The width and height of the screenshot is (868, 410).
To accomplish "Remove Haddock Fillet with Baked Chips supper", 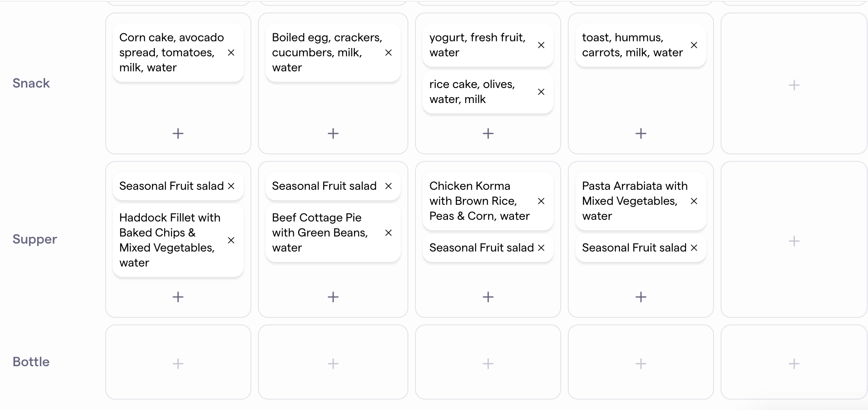I will pos(231,240).
